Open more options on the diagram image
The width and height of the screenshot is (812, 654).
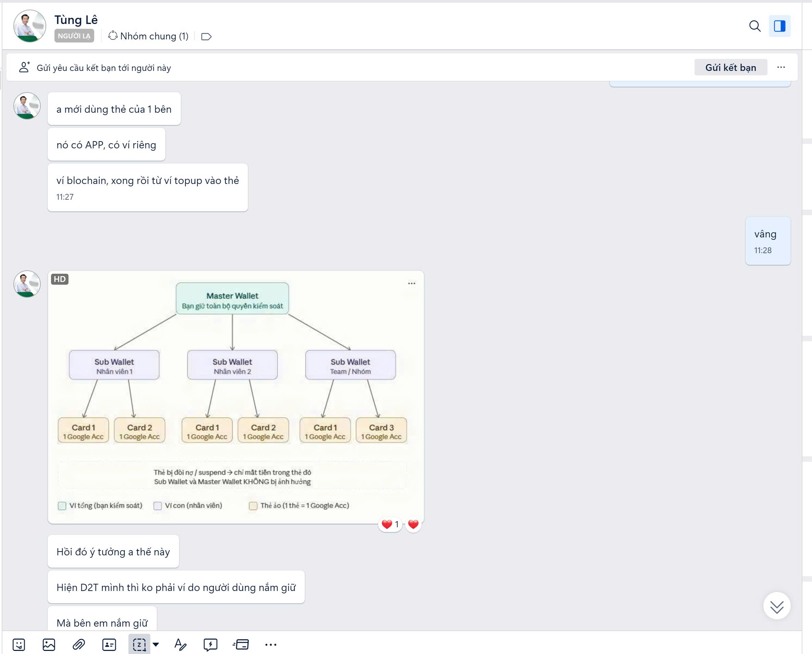[411, 283]
